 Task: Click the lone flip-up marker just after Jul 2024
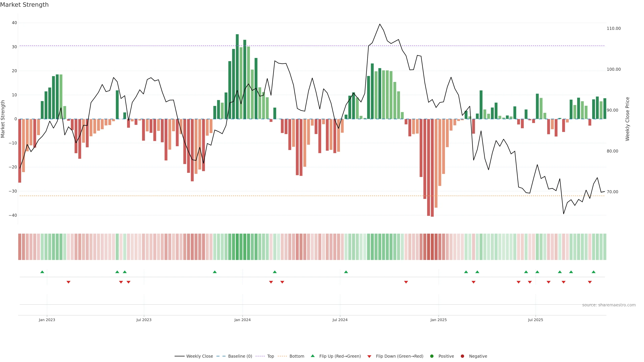pyautogui.click(x=346, y=272)
